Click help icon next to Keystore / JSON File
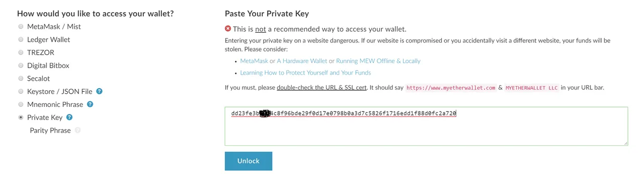This screenshot has width=644, height=182. 99,91
